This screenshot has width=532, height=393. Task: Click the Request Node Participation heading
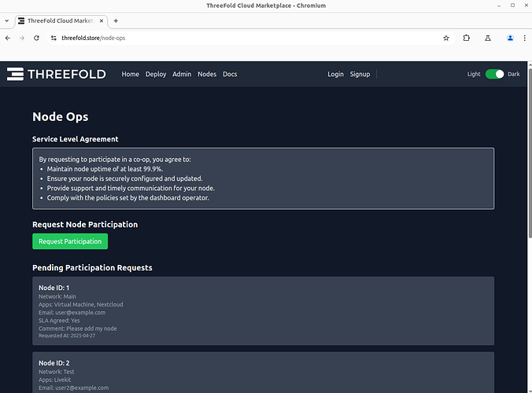pyautogui.click(x=85, y=225)
